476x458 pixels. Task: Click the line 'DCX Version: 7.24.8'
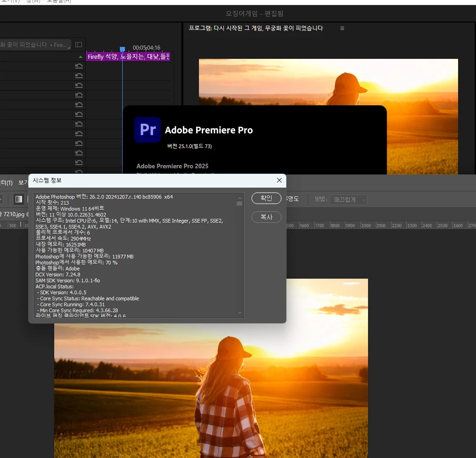pyautogui.click(x=58, y=275)
